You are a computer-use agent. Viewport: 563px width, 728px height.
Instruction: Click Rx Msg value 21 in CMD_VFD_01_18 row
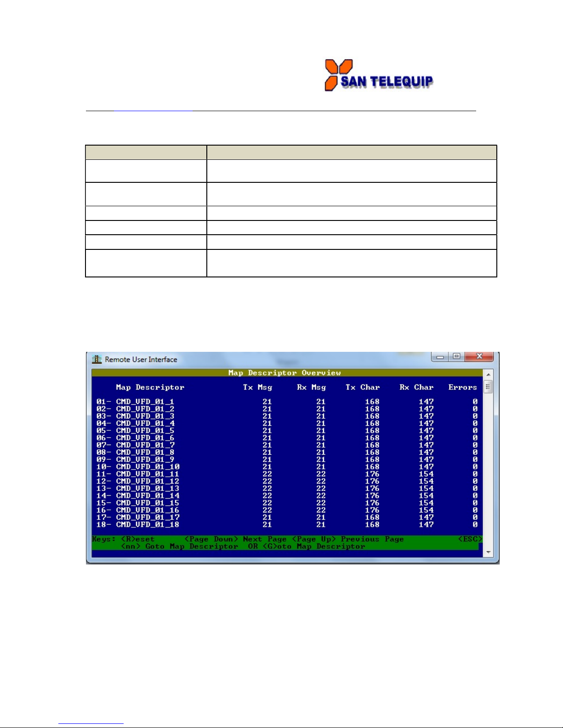pyautogui.click(x=321, y=525)
